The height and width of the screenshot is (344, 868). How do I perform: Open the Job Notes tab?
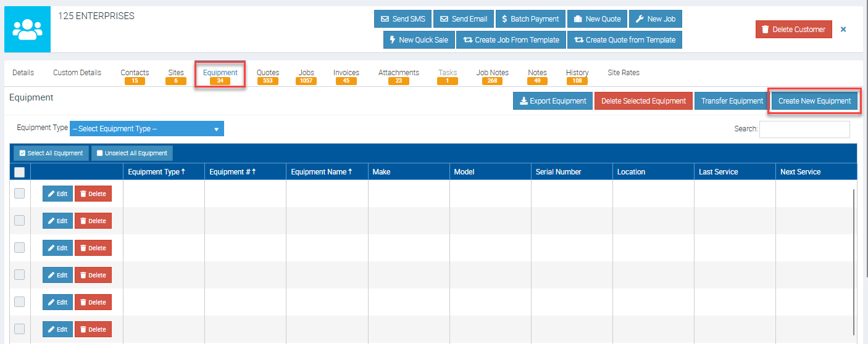[492, 73]
